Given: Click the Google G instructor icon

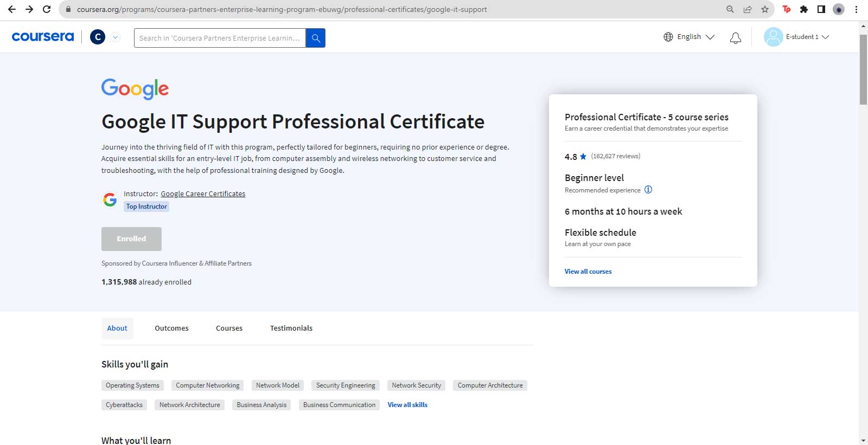Looking at the screenshot, I should (x=110, y=200).
